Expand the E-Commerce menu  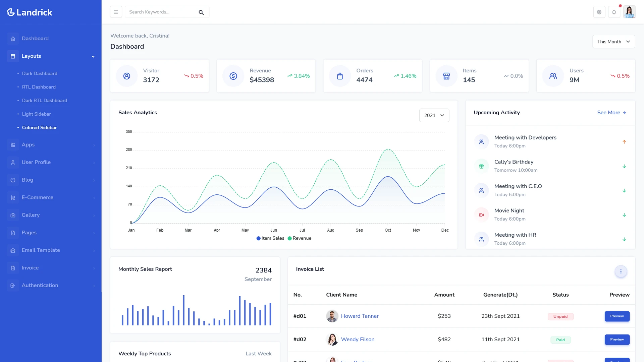coord(94,198)
